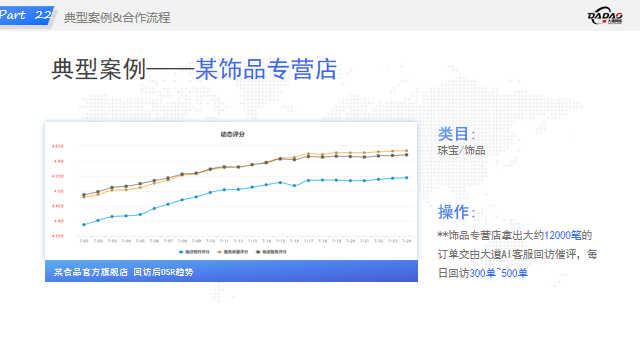Click the blue line data point at 7-01
The image size is (640, 360).
pyautogui.click(x=84, y=224)
